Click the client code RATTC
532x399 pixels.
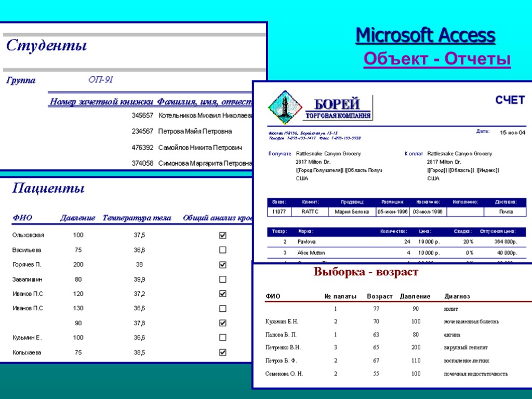[310, 212]
